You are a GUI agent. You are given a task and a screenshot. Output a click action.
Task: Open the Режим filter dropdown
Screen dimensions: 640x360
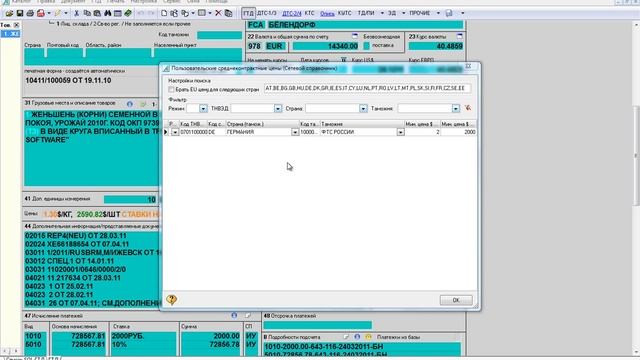point(203,109)
